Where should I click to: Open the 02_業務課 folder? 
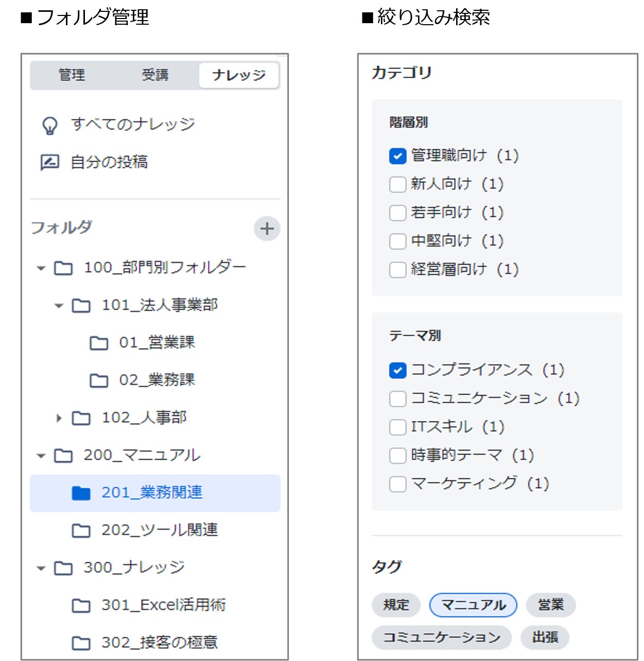(156, 380)
